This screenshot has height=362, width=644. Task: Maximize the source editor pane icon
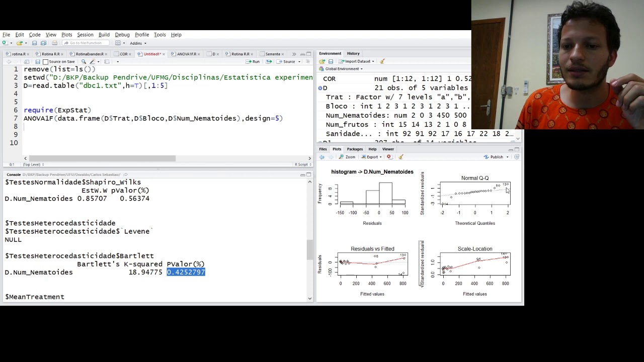click(308, 54)
